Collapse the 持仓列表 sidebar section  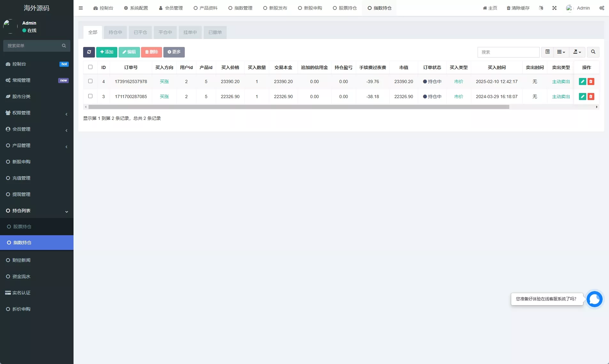tap(37, 211)
